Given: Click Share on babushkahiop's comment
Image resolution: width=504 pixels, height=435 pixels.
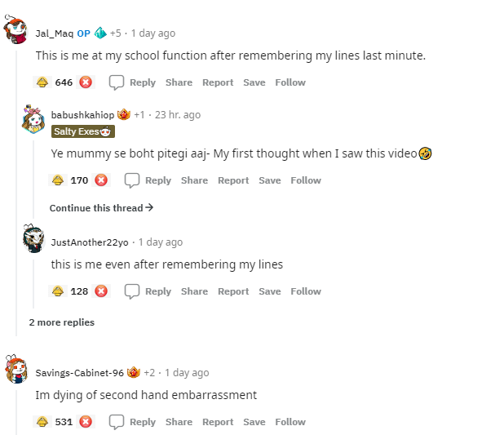Looking at the screenshot, I should point(194,180).
